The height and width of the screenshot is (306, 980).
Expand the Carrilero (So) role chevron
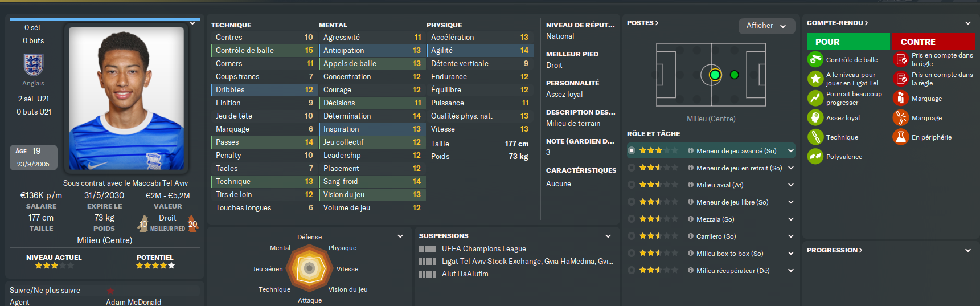pyautogui.click(x=791, y=236)
